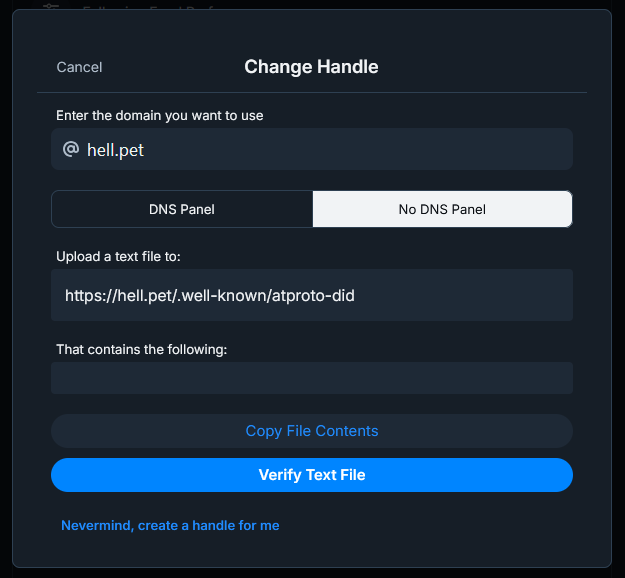Screen dimensions: 625x578
Task: Click the @ symbol icon in domain field
Action: pyautogui.click(x=71, y=149)
